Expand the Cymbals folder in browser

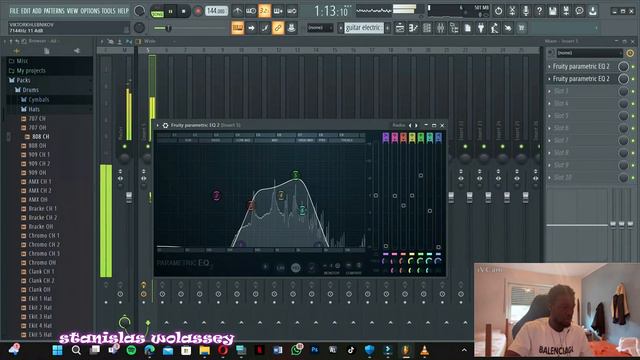(x=39, y=100)
